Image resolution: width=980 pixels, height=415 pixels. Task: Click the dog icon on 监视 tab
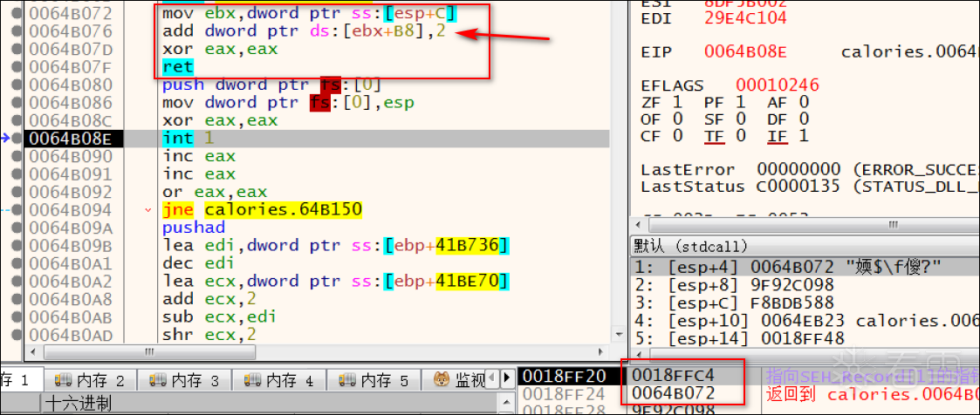pos(442,378)
